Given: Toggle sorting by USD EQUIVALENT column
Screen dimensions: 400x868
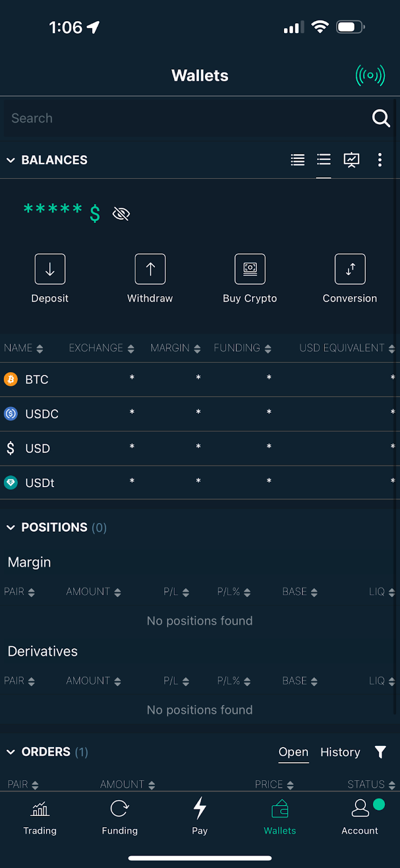Looking at the screenshot, I should [346, 348].
